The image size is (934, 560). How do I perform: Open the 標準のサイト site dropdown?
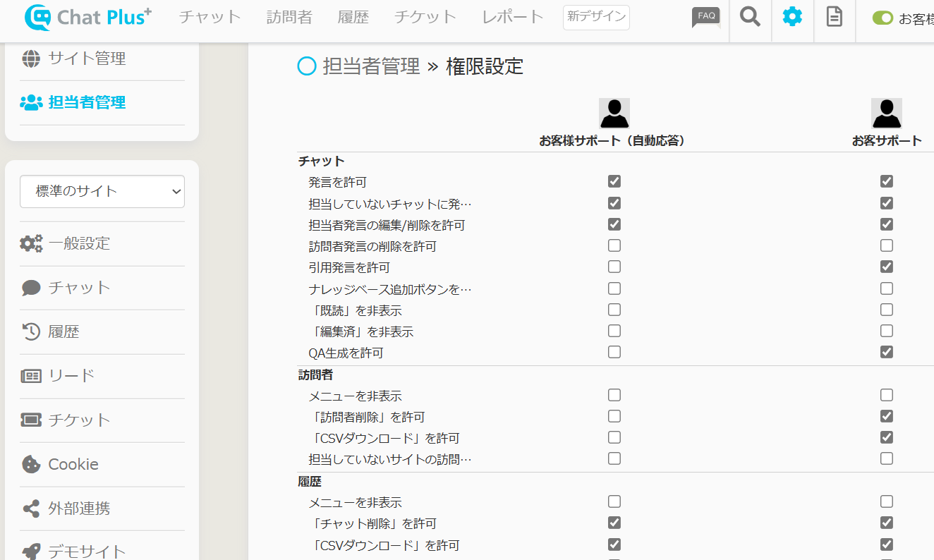click(102, 191)
